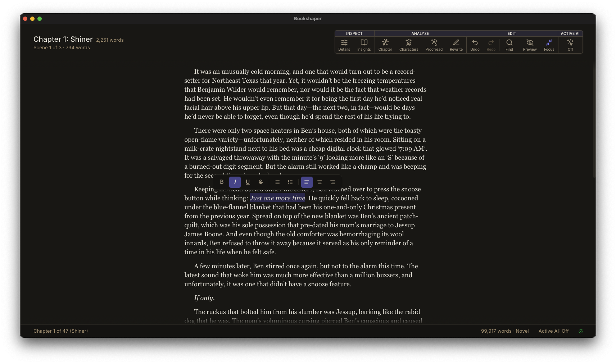The width and height of the screenshot is (616, 364).
Task: Run the Proofread tool
Action: 434,45
